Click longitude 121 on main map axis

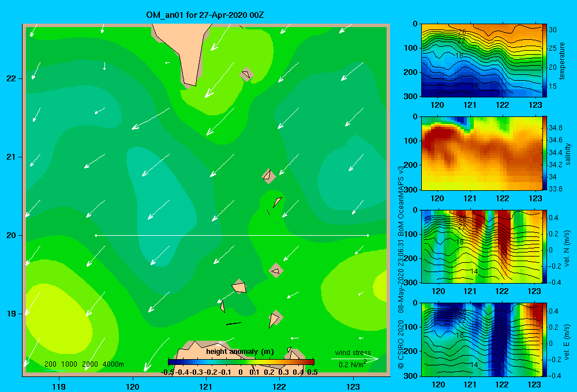[206, 386]
